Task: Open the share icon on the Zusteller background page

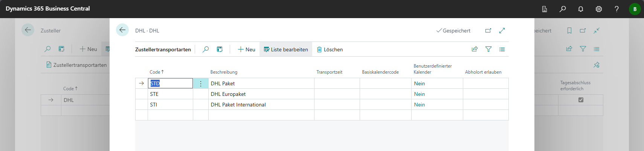Action: click(569, 49)
